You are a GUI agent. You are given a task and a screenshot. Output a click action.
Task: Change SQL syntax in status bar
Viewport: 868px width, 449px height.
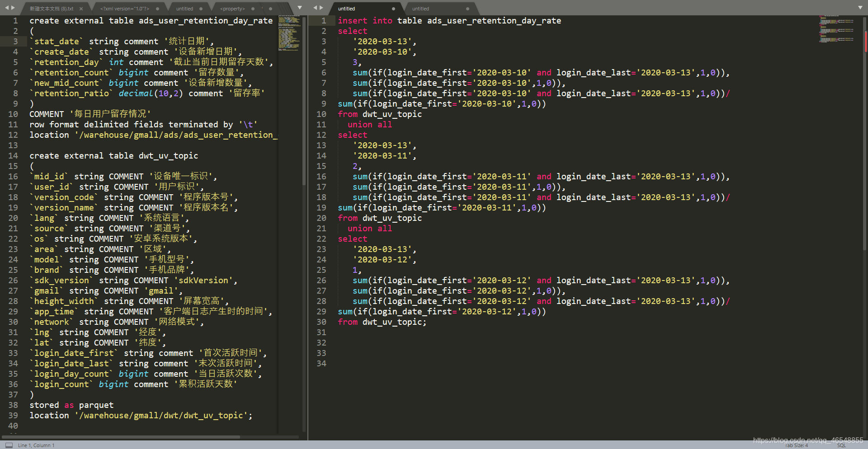[x=841, y=445]
